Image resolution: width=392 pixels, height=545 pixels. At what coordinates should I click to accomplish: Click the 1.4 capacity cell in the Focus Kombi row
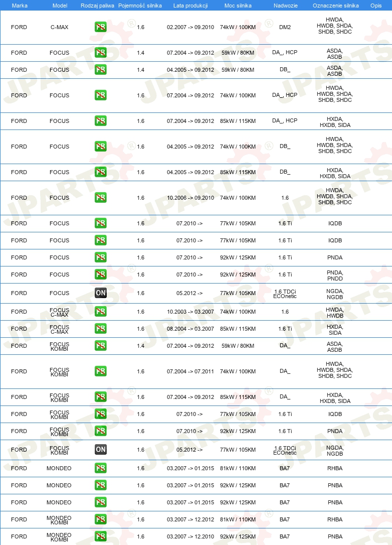coord(141,346)
